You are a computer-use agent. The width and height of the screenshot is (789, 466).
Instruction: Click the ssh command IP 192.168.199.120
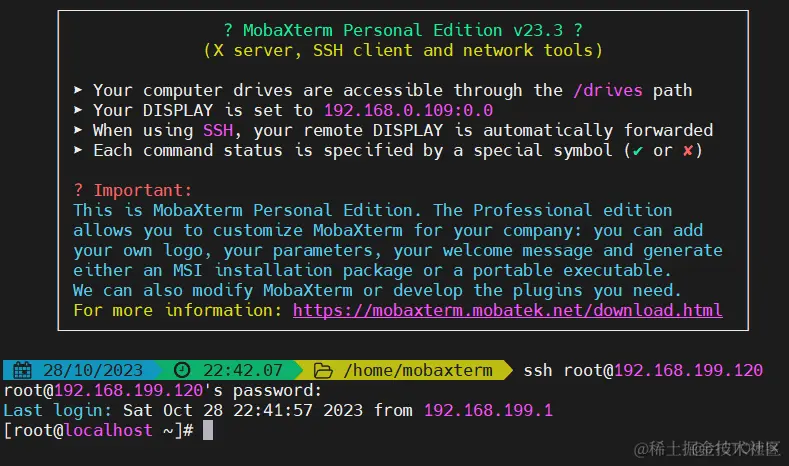pyautogui.click(x=688, y=370)
